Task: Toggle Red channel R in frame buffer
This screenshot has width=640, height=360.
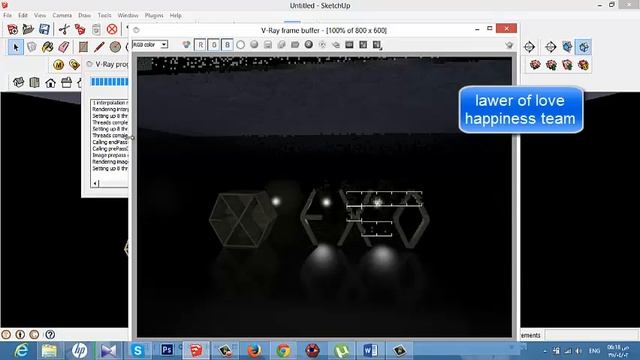Action: [x=200, y=45]
